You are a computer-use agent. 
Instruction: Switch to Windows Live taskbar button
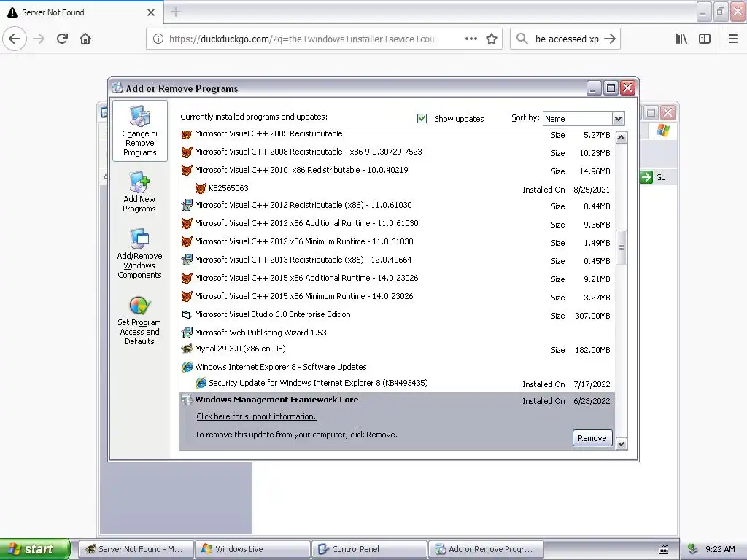pos(253,549)
